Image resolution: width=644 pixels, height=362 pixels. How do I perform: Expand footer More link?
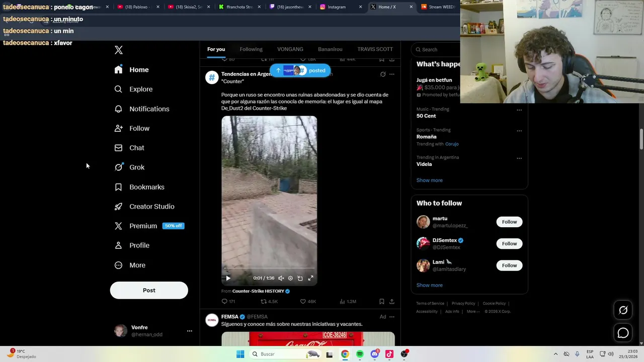click(473, 311)
